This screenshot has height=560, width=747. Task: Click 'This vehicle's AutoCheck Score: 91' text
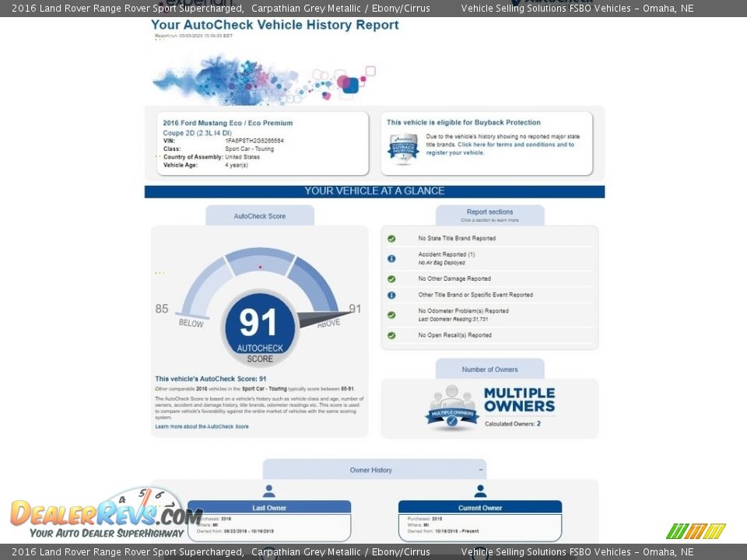tap(211, 379)
